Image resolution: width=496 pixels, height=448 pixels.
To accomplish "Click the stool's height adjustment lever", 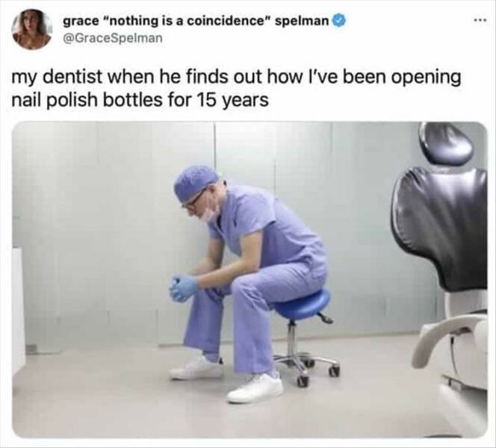I will point(324,318).
